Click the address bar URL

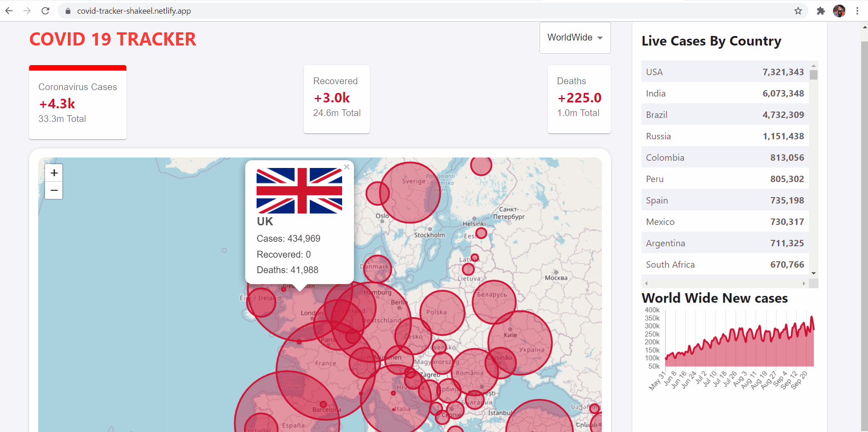134,11
